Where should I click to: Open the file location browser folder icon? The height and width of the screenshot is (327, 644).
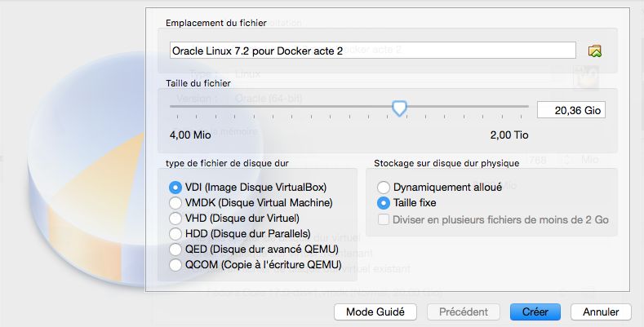pyautogui.click(x=595, y=51)
